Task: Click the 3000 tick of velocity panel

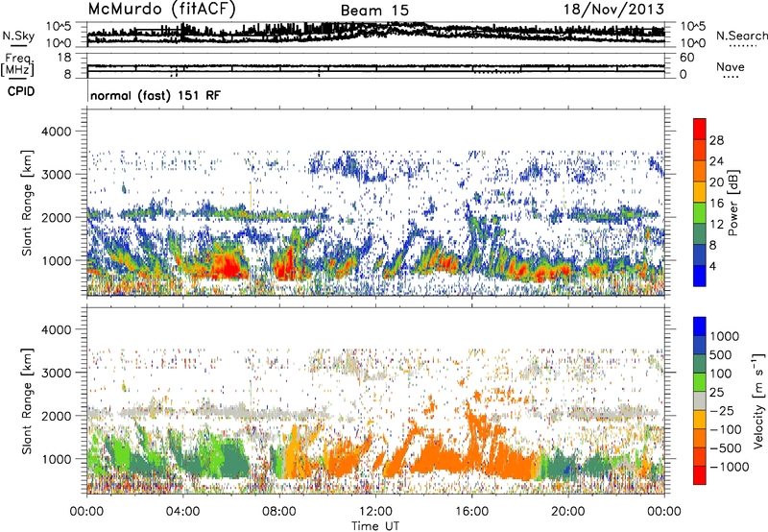Action: (x=56, y=373)
